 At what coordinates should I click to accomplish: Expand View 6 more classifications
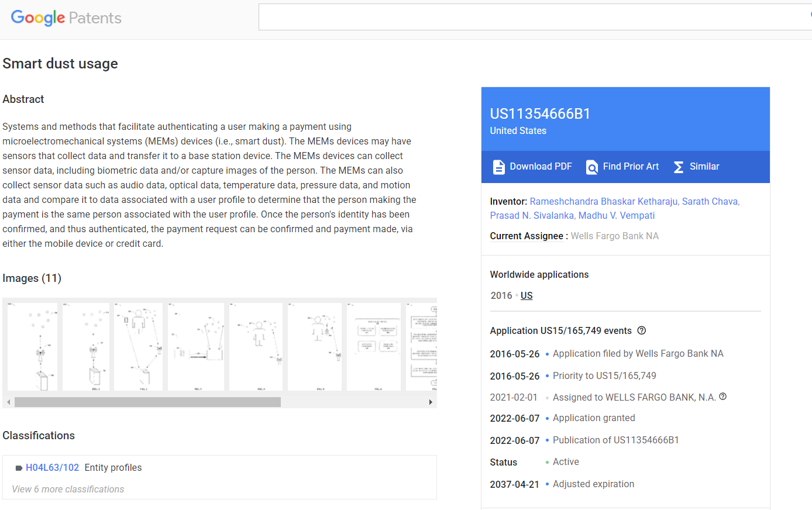pyautogui.click(x=68, y=489)
